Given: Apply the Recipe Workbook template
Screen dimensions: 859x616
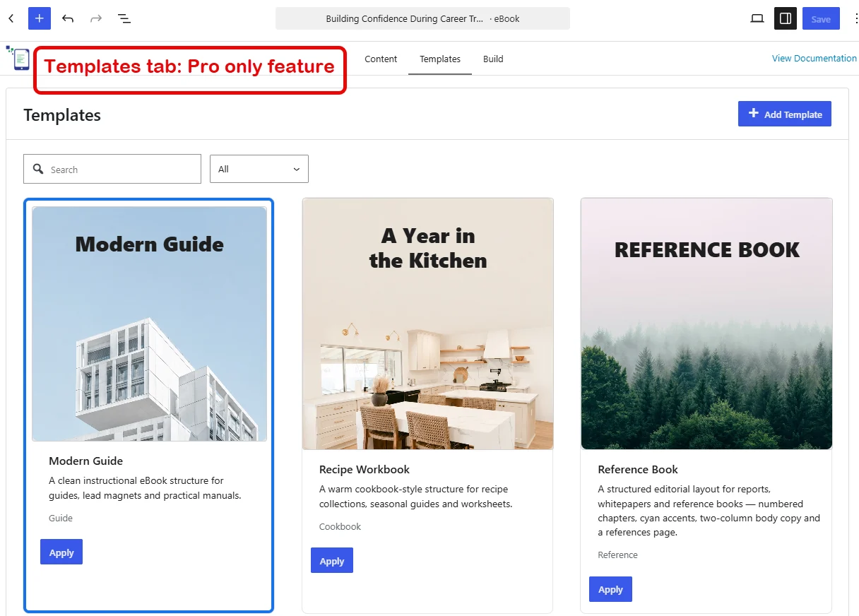Looking at the screenshot, I should (x=332, y=560).
